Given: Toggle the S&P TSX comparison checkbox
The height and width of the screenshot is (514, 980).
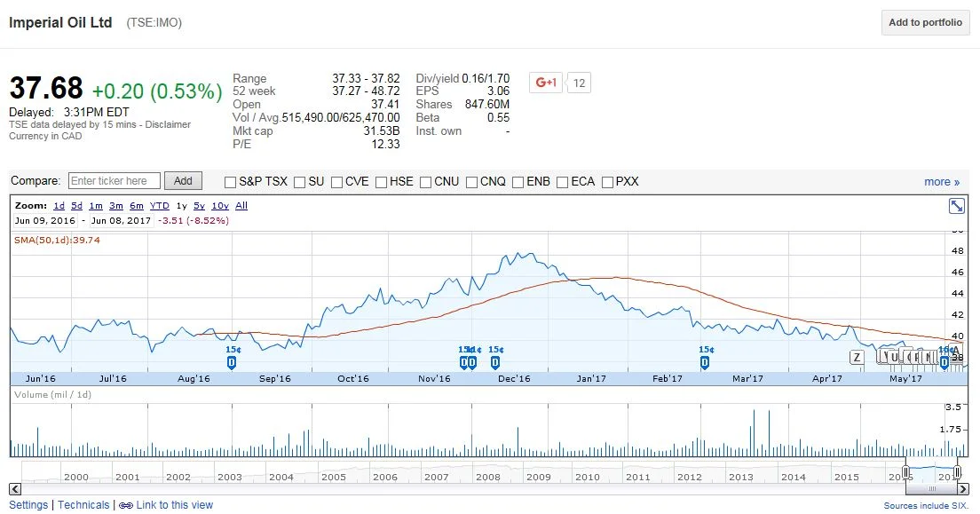Looking at the screenshot, I should pyautogui.click(x=230, y=182).
